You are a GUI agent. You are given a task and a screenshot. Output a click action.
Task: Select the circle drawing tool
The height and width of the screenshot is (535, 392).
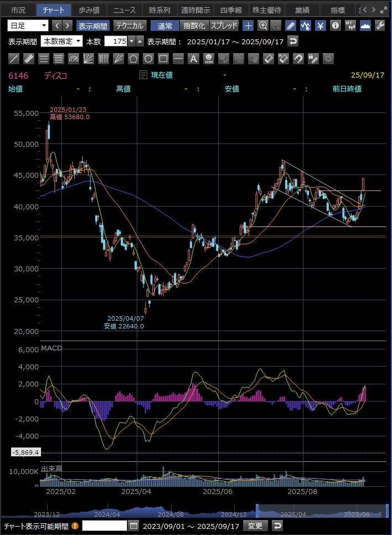148,58
